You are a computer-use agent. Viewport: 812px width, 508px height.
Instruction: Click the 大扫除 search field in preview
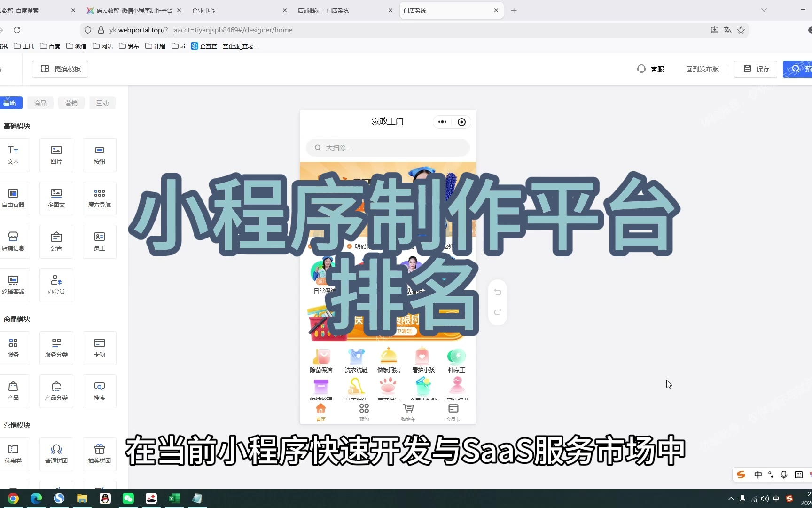click(x=388, y=148)
